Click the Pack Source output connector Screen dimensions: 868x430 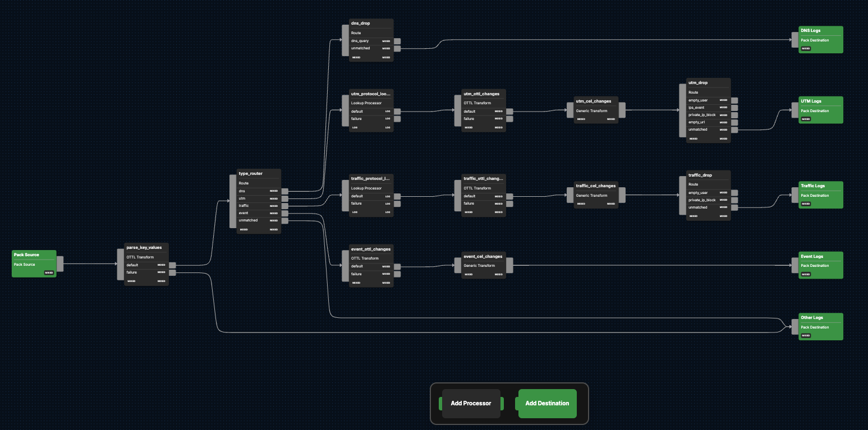[60, 263]
